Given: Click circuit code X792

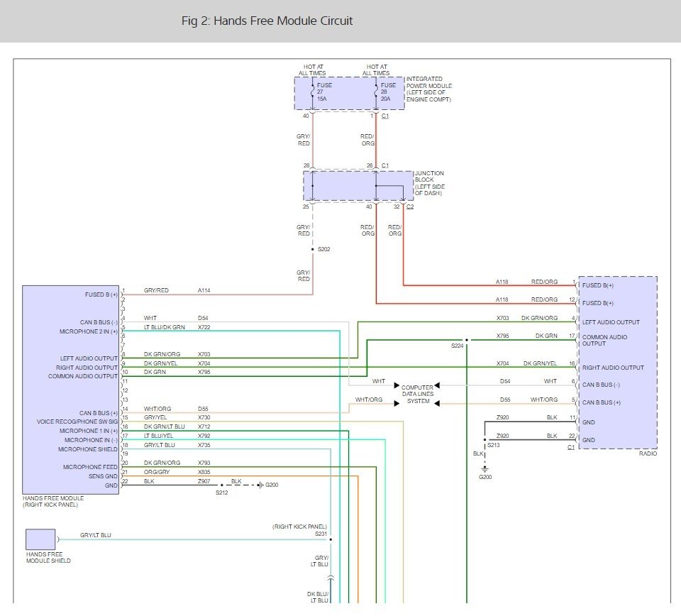Looking at the screenshot, I should pos(204,436).
